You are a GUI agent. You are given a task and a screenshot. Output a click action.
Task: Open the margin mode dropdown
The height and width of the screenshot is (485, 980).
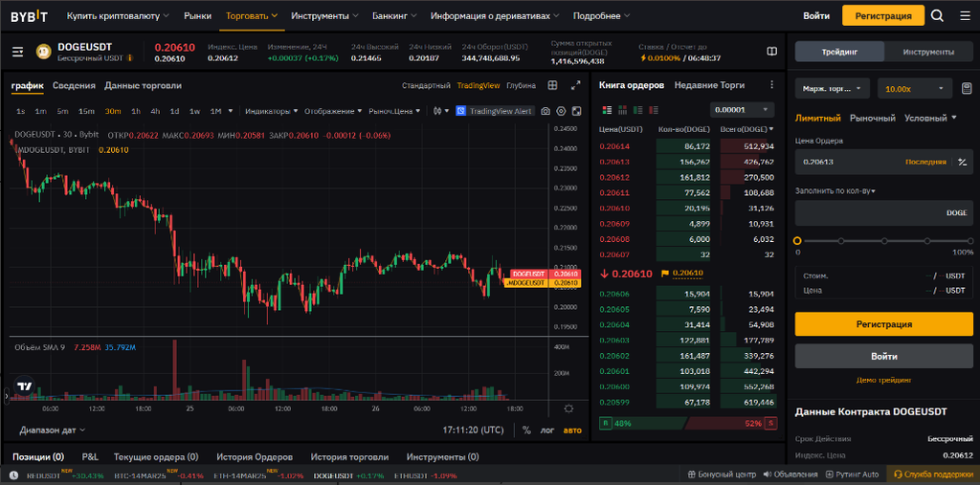[x=832, y=89]
